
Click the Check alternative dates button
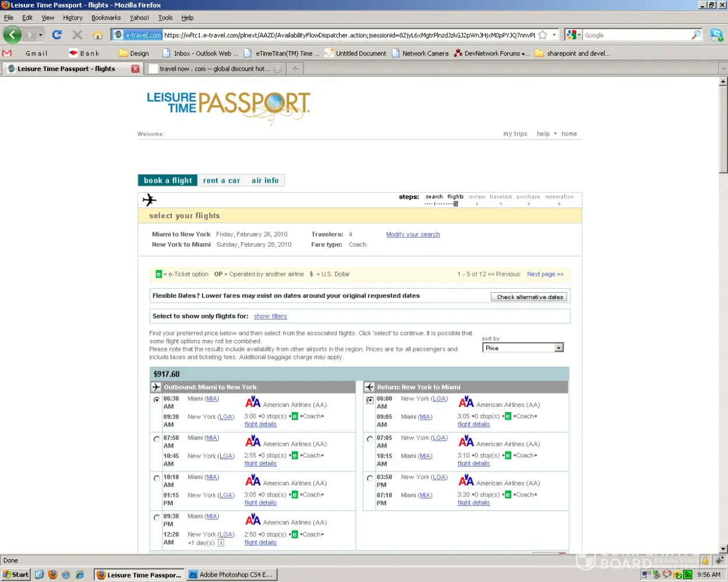pyautogui.click(x=529, y=297)
